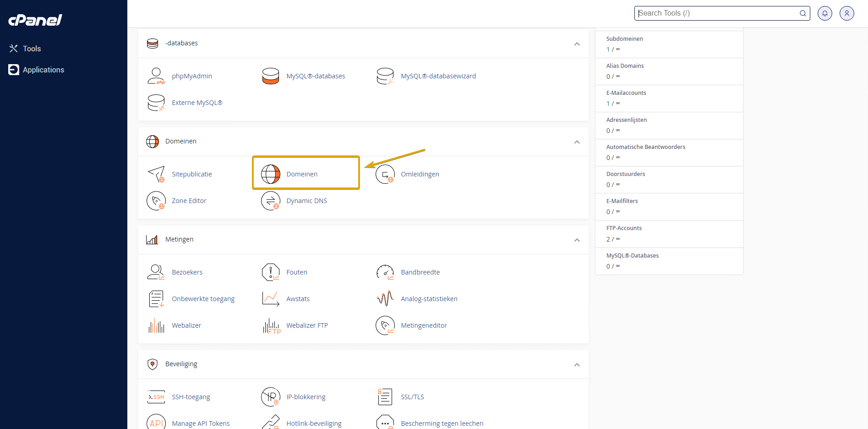868x429 pixels.
Task: Open the user account icon
Action: click(x=847, y=13)
